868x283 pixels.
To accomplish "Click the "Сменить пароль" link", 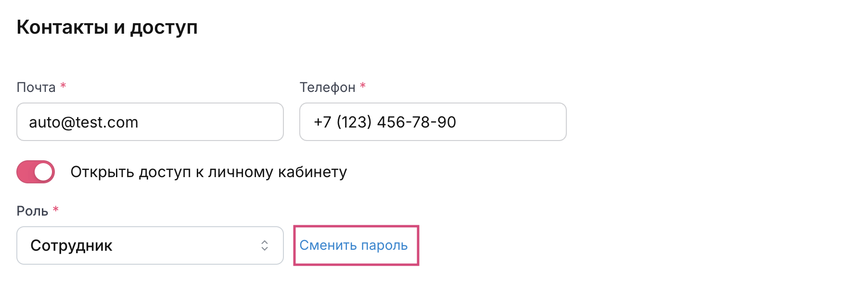I will tap(354, 245).
